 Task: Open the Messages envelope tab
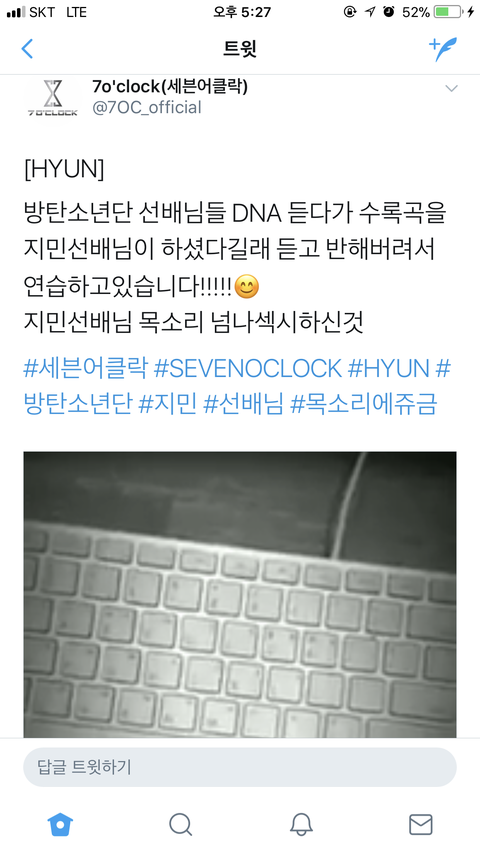coord(421,824)
